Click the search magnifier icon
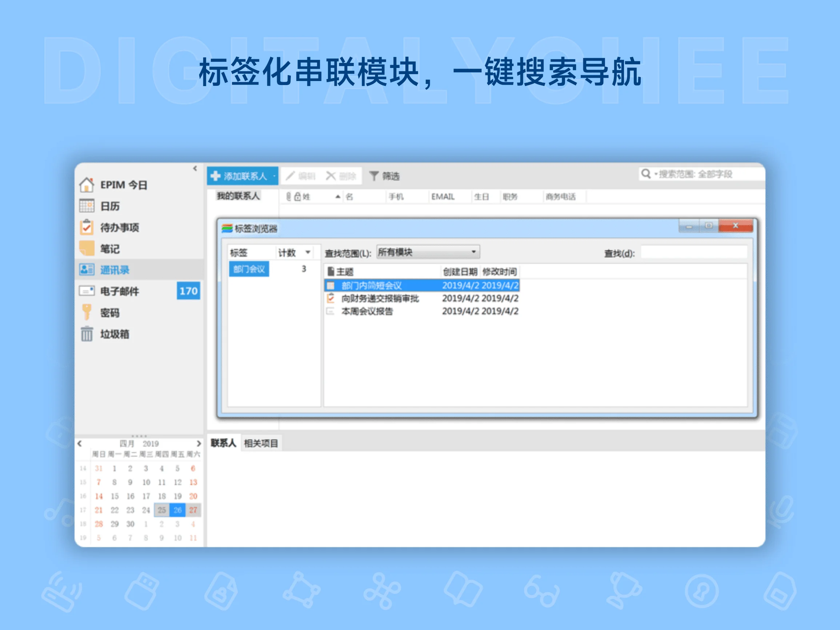 pos(645,174)
